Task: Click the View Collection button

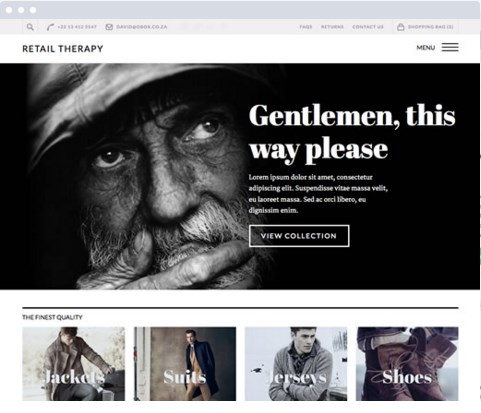Action: tap(299, 236)
